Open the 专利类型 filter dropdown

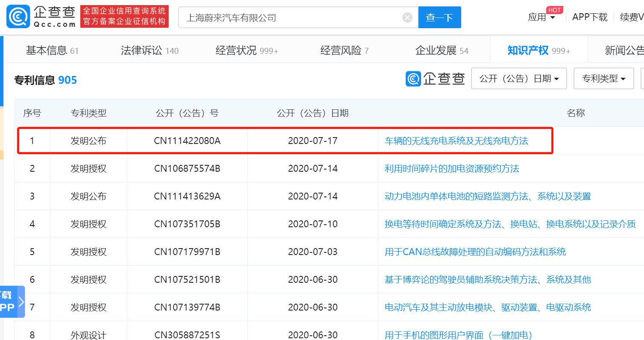[603, 78]
